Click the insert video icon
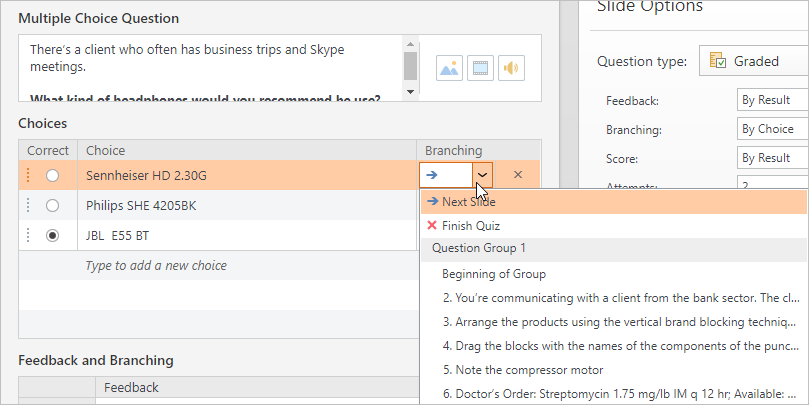This screenshot has width=809, height=405. coord(480,69)
